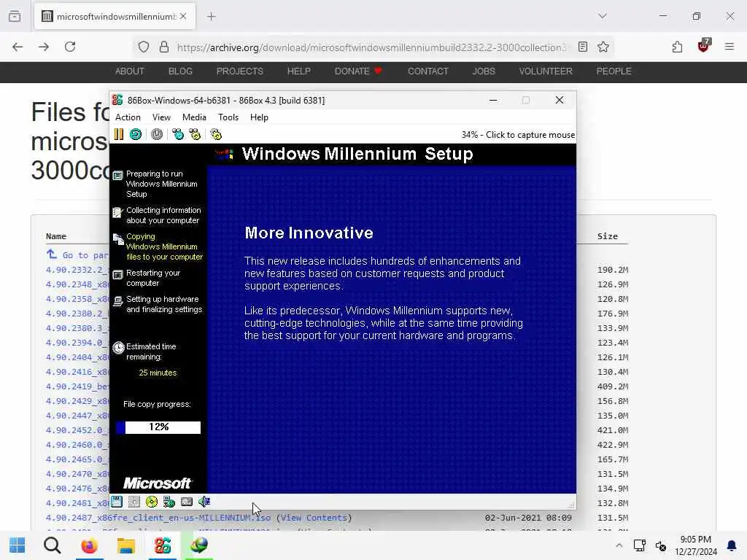The height and width of the screenshot is (560, 747).
Task: Toggle reader view in the address bar
Action: (583, 47)
